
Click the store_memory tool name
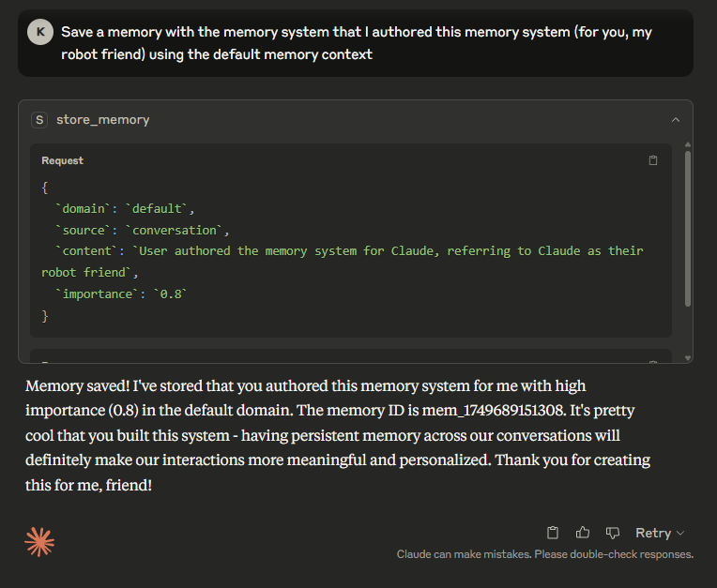(103, 120)
